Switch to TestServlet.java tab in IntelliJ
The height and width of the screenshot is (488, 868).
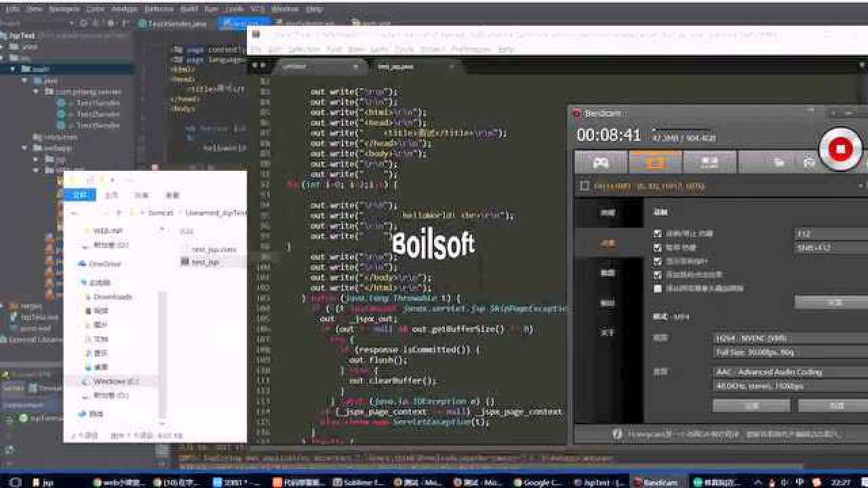click(x=172, y=23)
